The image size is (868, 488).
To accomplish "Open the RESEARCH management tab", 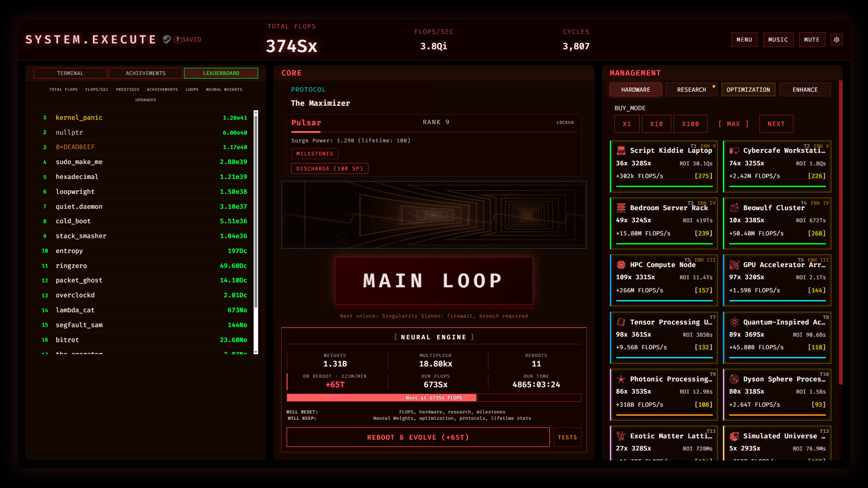I will point(691,89).
